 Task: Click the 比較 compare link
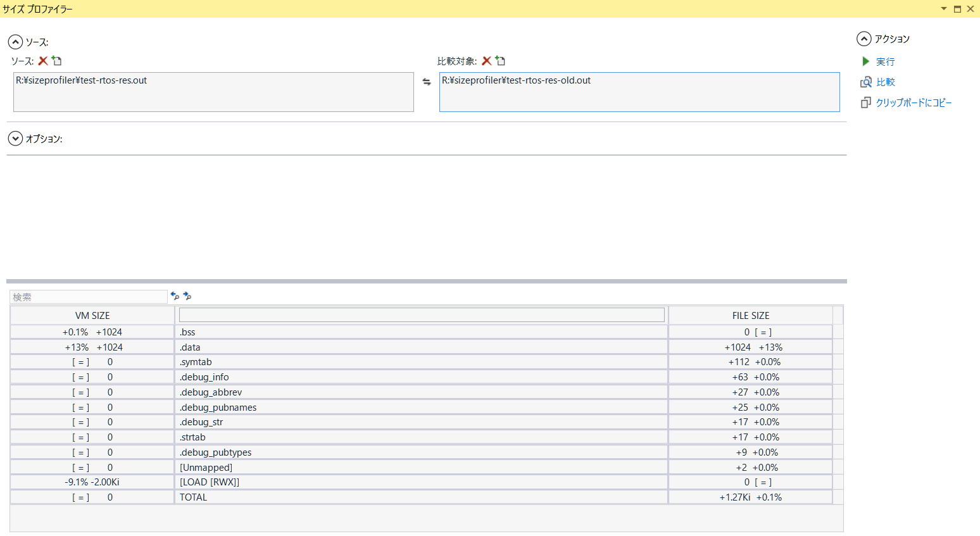tap(885, 82)
